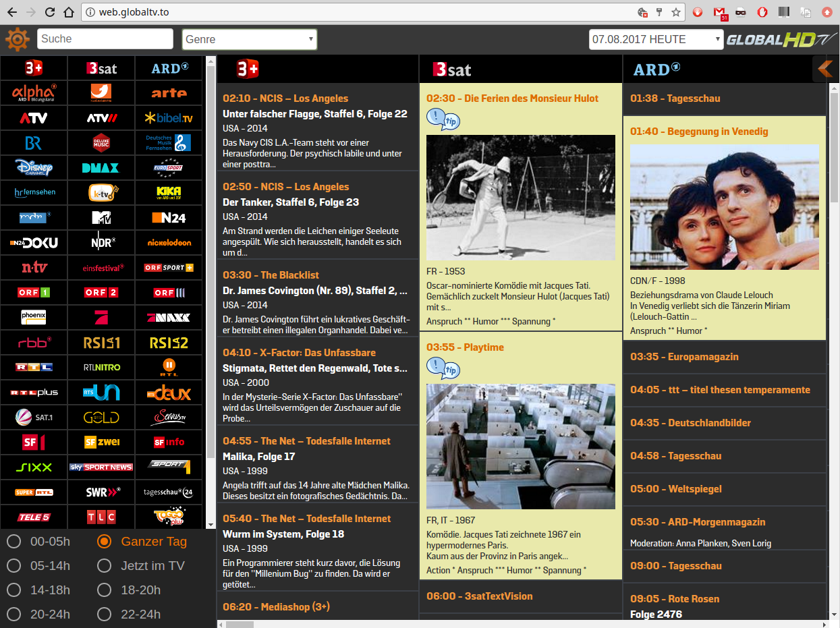
Task: View the Monsieur Hulot tennis thumbnail
Action: [x=521, y=198]
